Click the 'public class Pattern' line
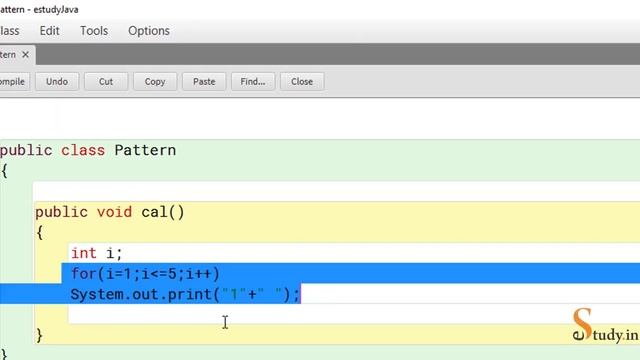 88,150
